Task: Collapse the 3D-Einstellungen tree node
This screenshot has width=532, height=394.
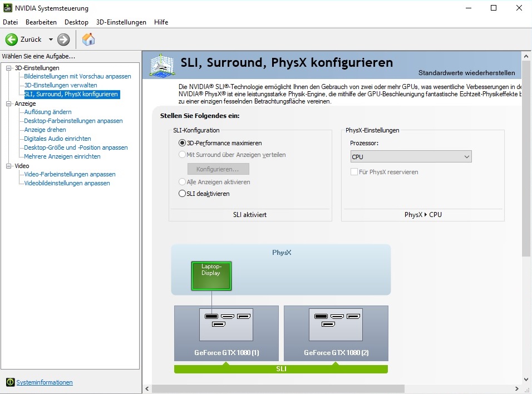Action: 9,68
